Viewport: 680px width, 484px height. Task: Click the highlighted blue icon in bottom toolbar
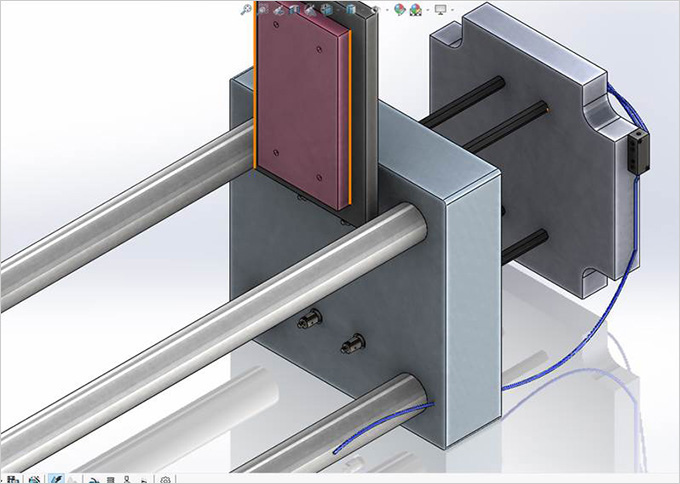click(x=56, y=478)
